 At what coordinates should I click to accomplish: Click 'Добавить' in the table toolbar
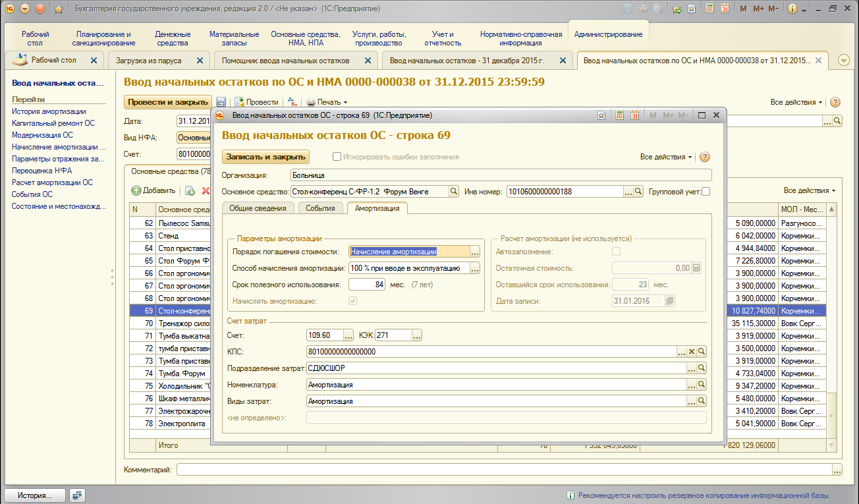tap(153, 190)
